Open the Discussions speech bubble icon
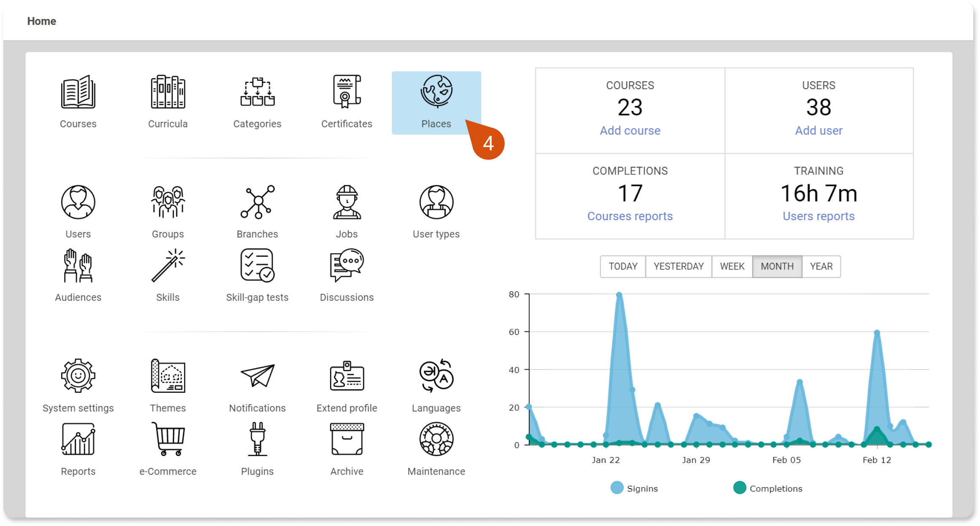This screenshot has width=980, height=526. click(347, 265)
